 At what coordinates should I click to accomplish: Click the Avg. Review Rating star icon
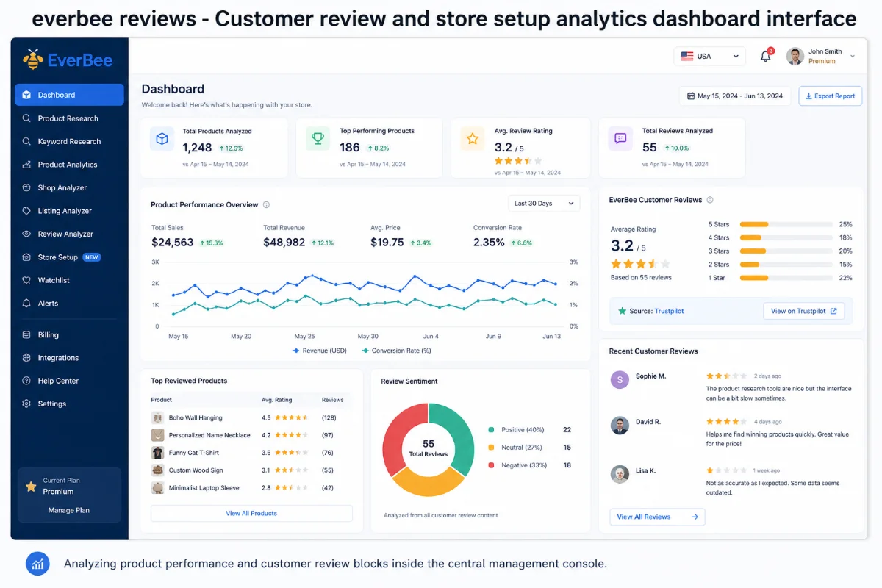(473, 138)
